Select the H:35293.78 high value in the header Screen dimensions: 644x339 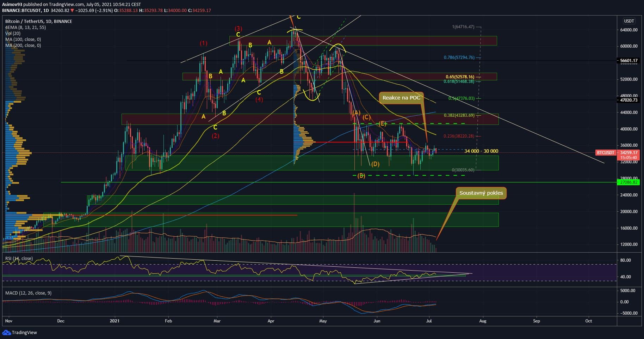[150, 11]
